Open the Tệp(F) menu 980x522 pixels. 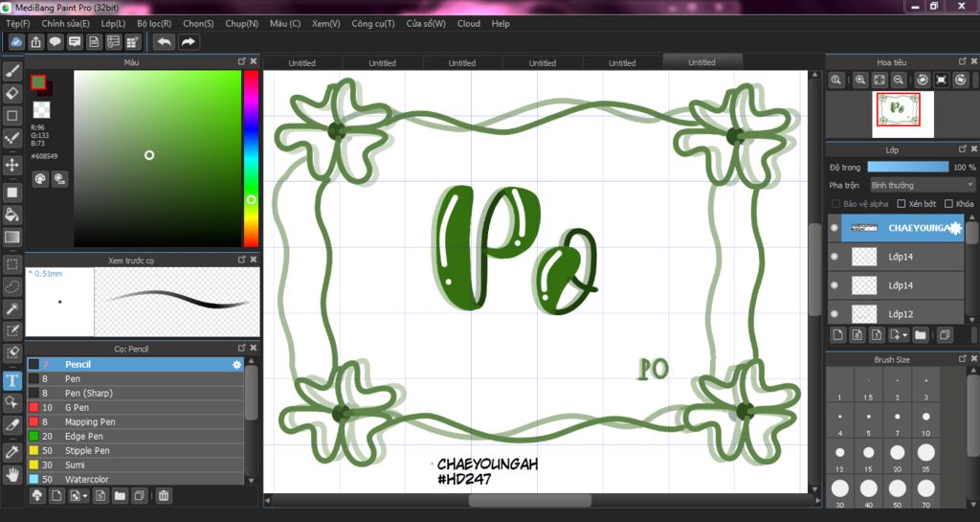click(x=17, y=23)
